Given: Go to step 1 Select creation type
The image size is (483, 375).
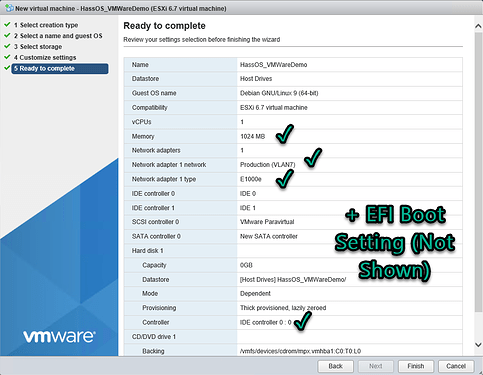Looking at the screenshot, I should click(46, 25).
